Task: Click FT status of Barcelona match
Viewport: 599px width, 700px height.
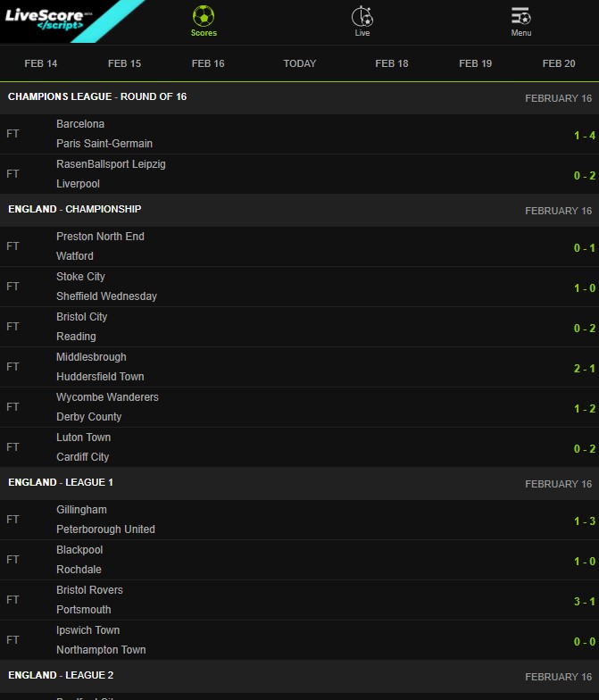Action: 12,134
